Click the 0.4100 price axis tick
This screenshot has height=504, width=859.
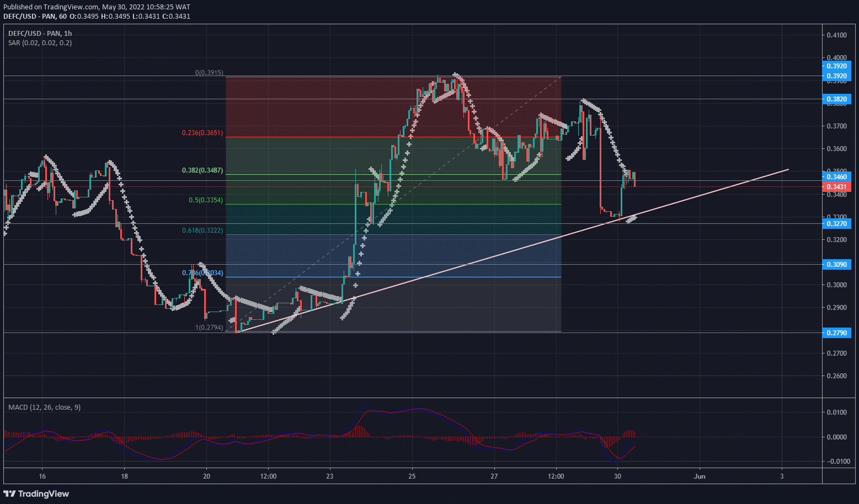(836, 35)
